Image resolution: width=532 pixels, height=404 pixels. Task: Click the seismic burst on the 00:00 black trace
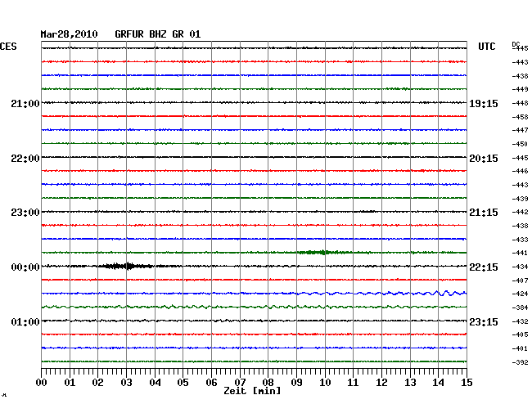[126, 266]
